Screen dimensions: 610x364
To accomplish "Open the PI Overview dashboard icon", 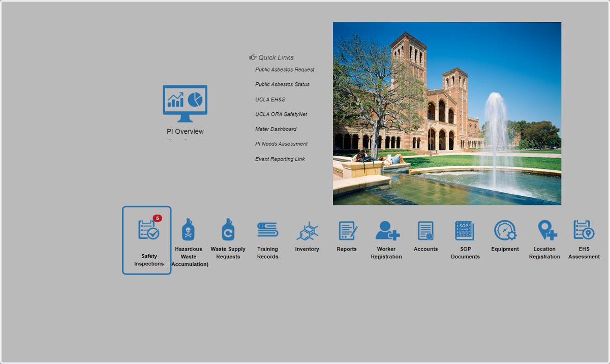I will click(x=185, y=104).
